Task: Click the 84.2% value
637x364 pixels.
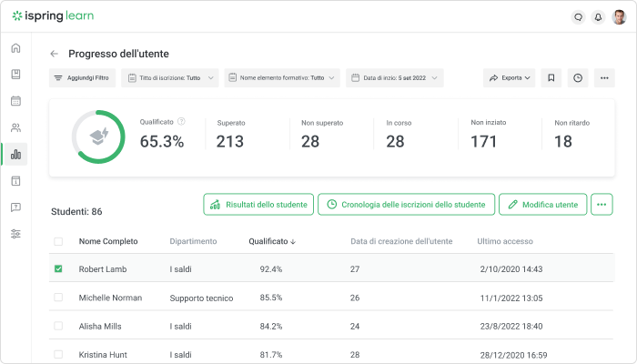Action: point(271,326)
